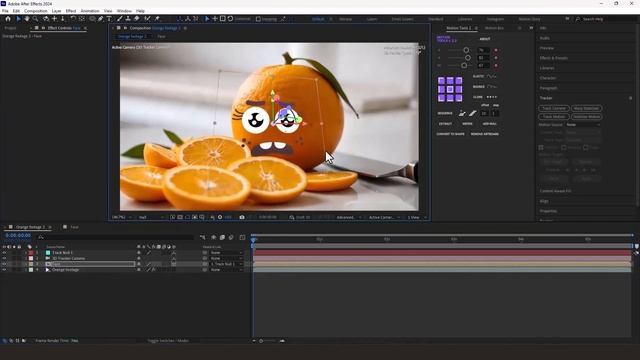Click the Track Motion button
Screen dimensions: 640x360
[554, 117]
